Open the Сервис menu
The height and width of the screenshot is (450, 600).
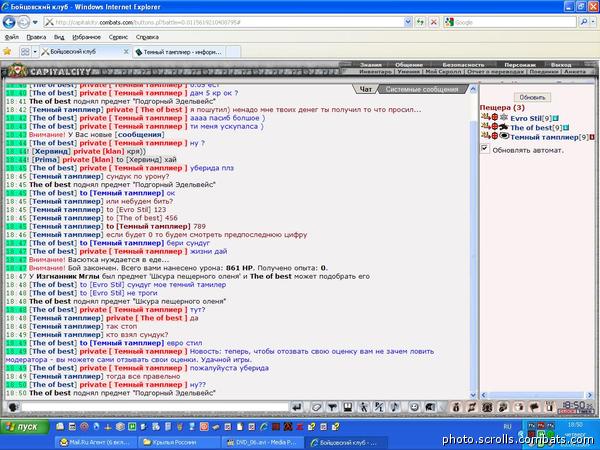click(118, 37)
